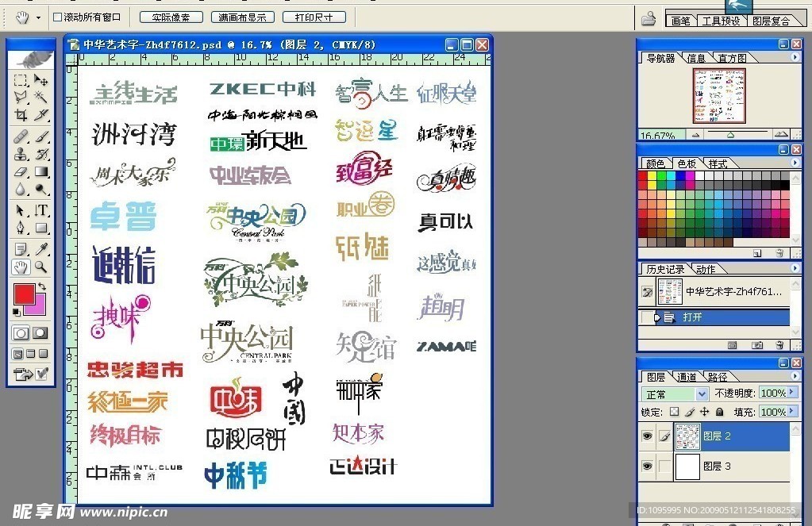This screenshot has height=526, width=812.
Task: Select the Magic Wand tool
Action: [x=41, y=97]
